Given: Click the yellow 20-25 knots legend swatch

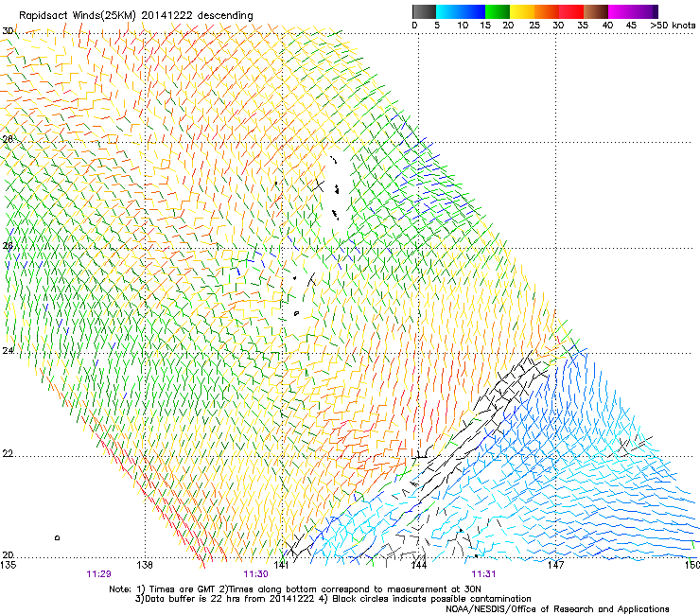Looking at the screenshot, I should [522, 11].
